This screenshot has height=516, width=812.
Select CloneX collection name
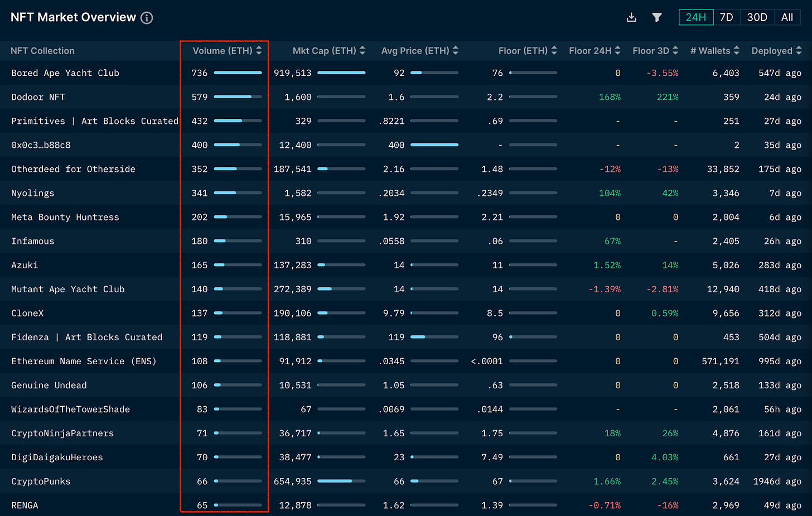pyautogui.click(x=27, y=313)
